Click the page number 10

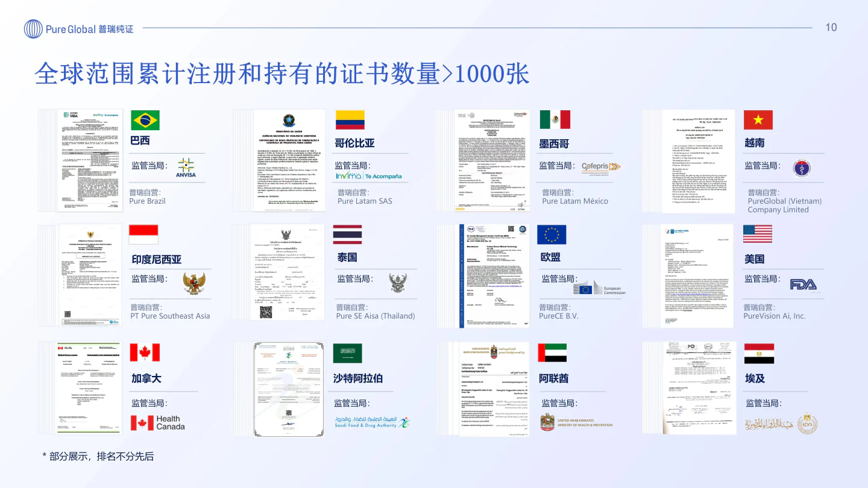point(831,27)
